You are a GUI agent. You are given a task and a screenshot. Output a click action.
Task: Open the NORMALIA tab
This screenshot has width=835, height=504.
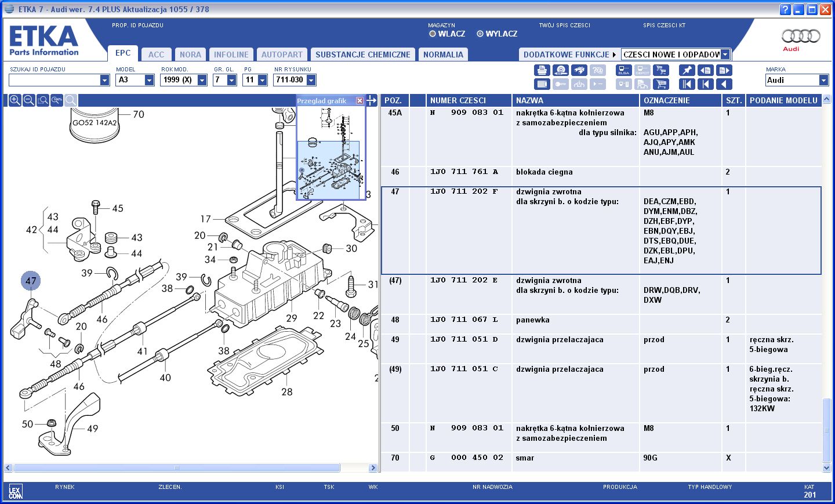click(x=443, y=55)
